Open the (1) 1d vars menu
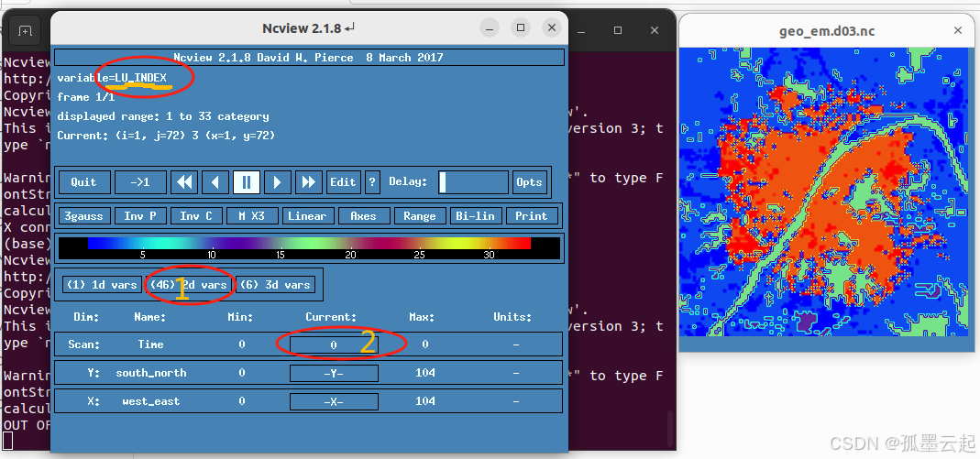Image resolution: width=980 pixels, height=459 pixels. tap(102, 285)
